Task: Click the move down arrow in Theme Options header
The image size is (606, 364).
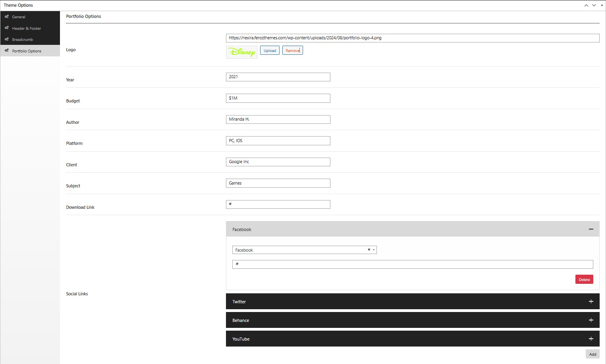Action: pyautogui.click(x=594, y=6)
